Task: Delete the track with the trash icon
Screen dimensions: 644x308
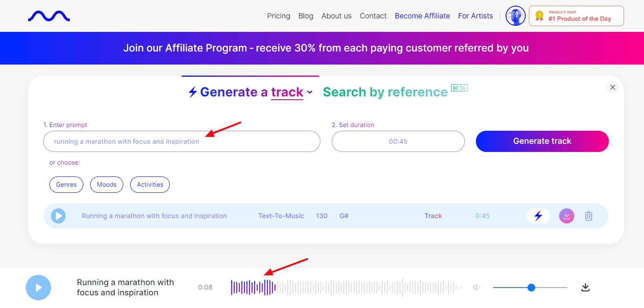Action: [588, 216]
